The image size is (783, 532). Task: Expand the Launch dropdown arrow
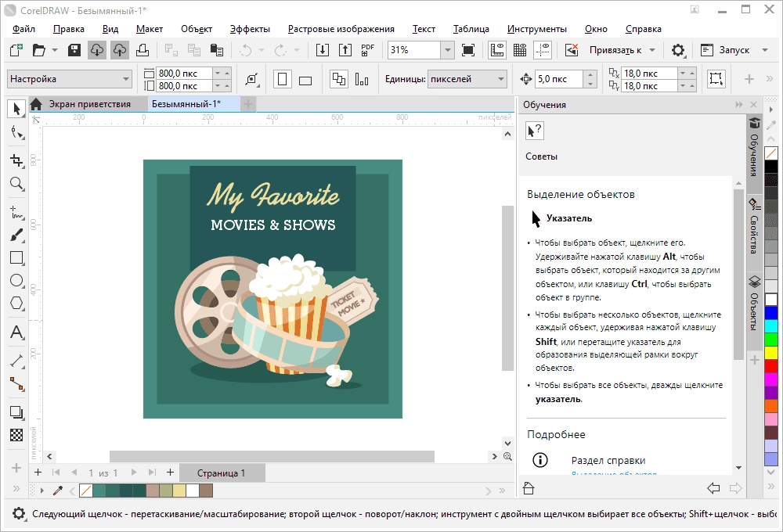pyautogui.click(x=765, y=50)
